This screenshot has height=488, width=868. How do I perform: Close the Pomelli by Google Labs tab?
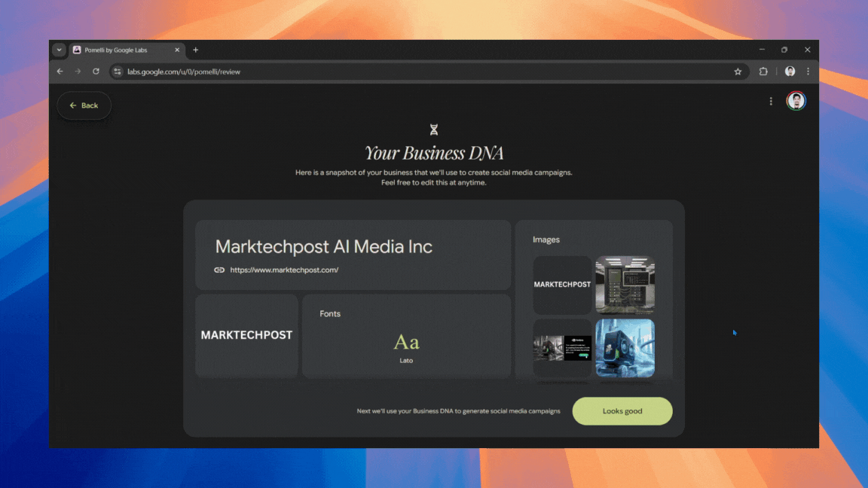pyautogui.click(x=177, y=50)
